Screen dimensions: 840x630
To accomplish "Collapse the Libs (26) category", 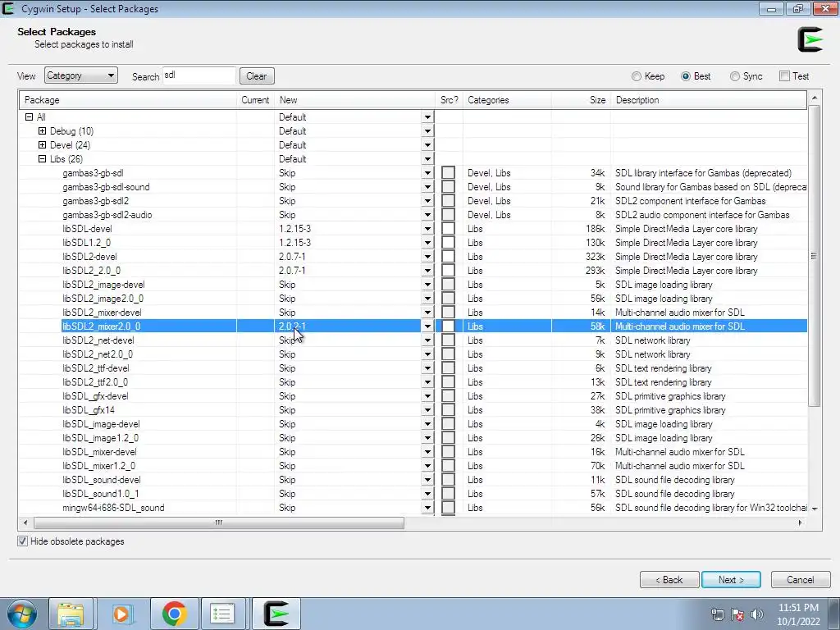I will 42,158.
